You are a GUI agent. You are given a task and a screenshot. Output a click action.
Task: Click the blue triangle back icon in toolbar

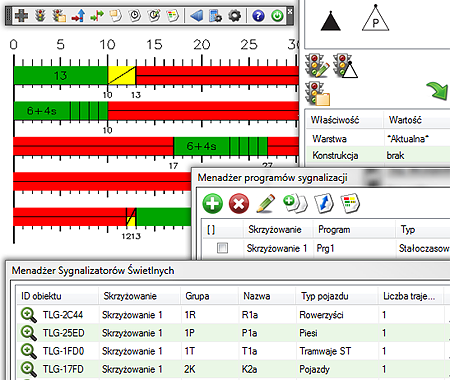(x=196, y=15)
